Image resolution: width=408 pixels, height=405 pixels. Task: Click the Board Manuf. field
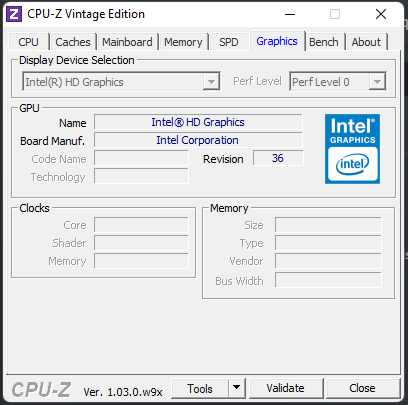tap(198, 140)
